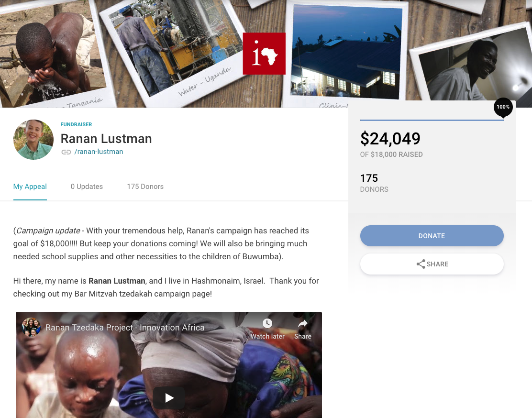Screen dimensions: 532x418
Task: Click the 100% progress badge
Action: [503, 107]
